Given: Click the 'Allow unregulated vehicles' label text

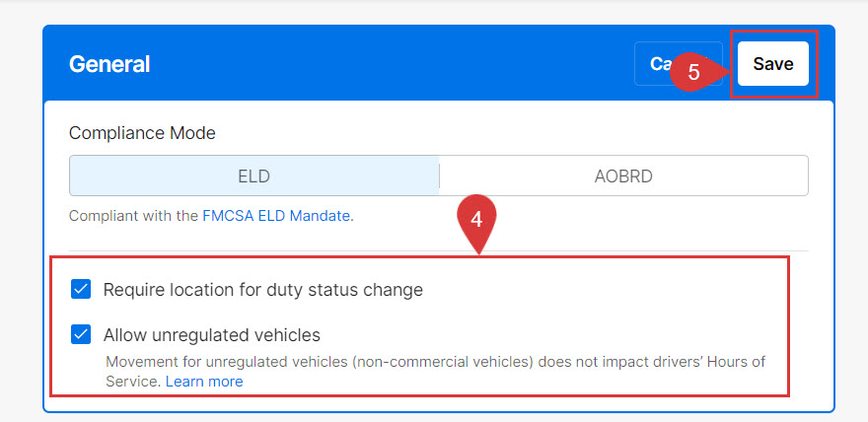Looking at the screenshot, I should [x=212, y=334].
